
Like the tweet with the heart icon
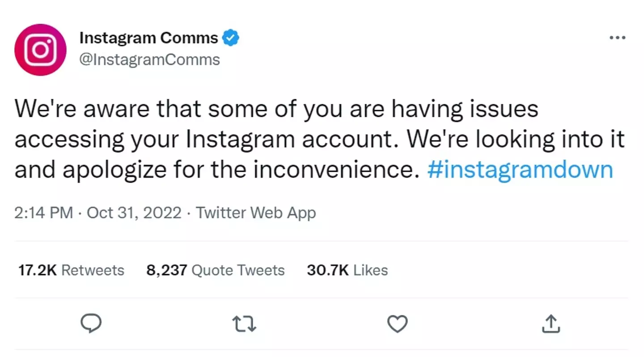397,324
